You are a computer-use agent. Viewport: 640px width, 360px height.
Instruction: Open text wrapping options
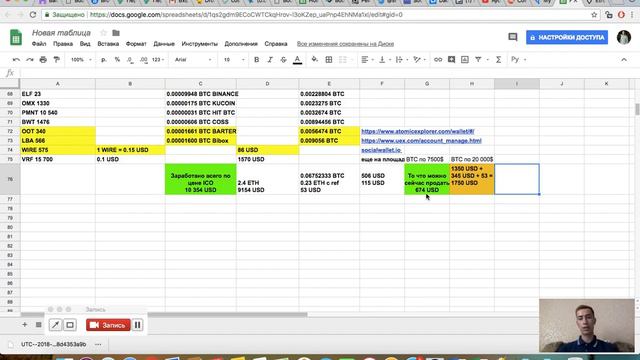click(x=402, y=60)
